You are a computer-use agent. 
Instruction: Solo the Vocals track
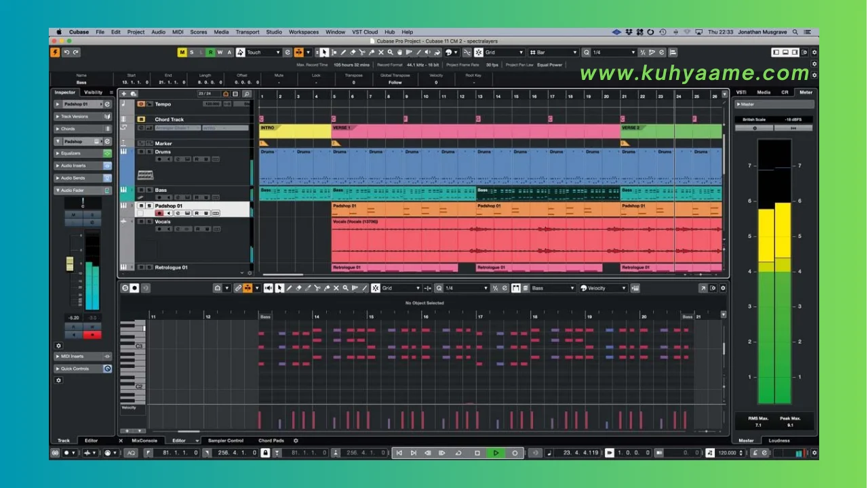click(x=149, y=222)
